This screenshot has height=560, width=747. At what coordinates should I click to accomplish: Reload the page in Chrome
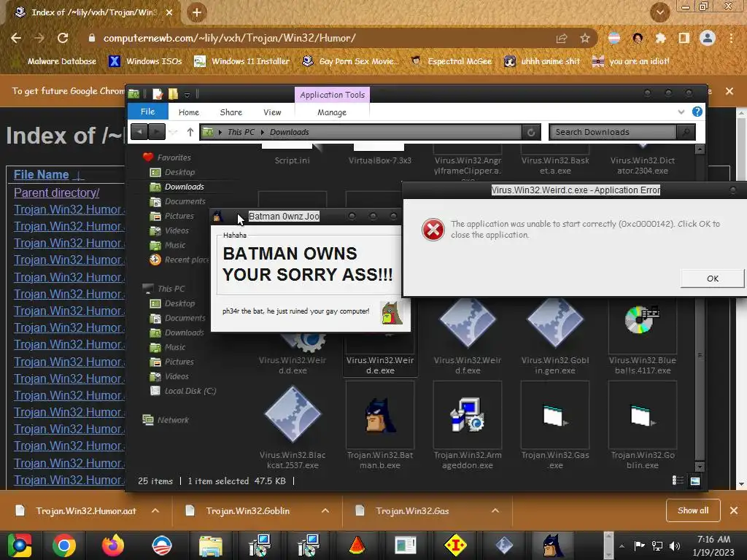click(x=63, y=38)
